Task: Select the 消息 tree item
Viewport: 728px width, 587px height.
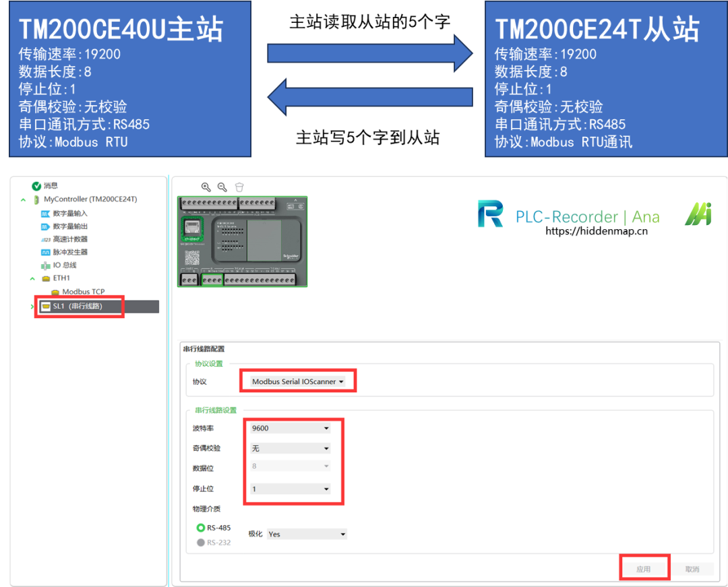Action: click(x=51, y=185)
